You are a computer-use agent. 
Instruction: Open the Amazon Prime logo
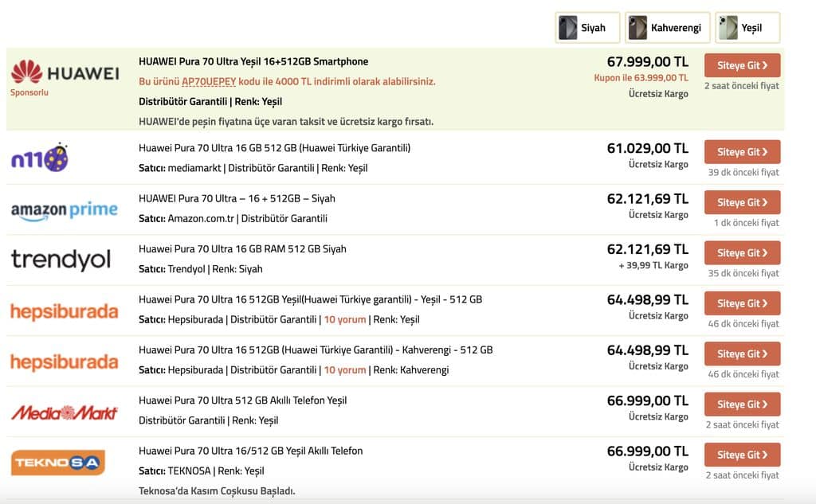(x=64, y=210)
